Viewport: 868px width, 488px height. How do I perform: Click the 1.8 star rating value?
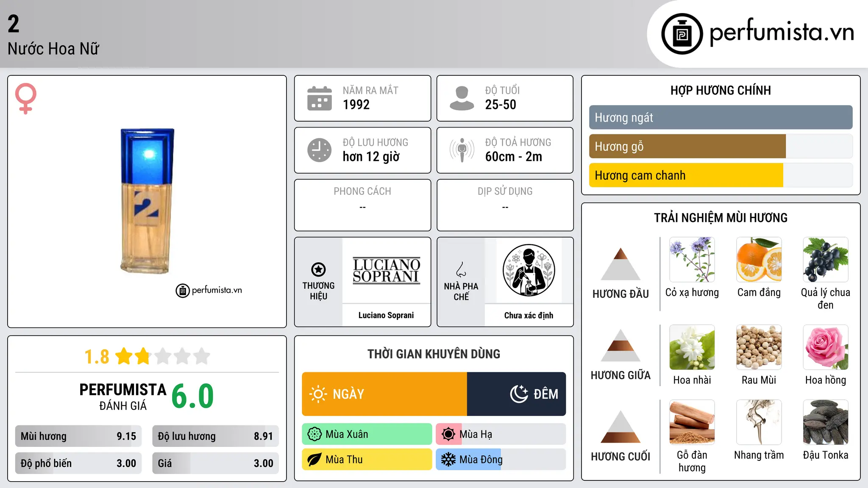(97, 357)
